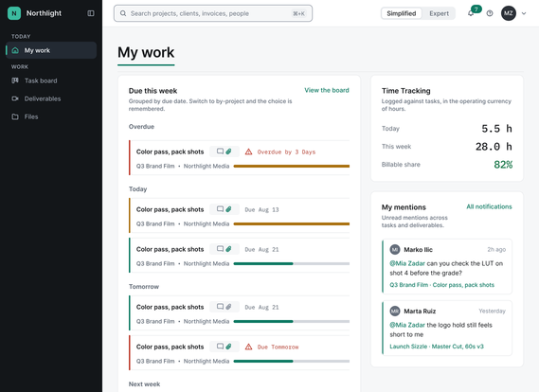The image size is (539, 392).
Task: Open the All notifications link
Action: click(489, 206)
